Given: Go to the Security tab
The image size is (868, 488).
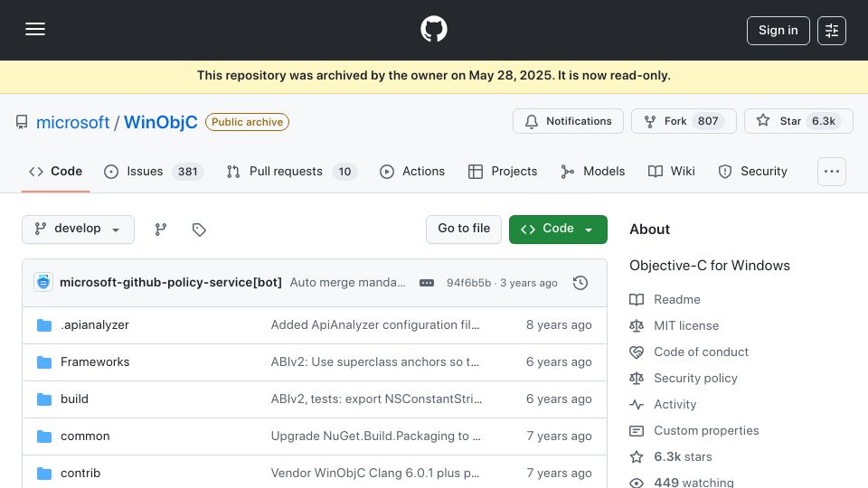Looking at the screenshot, I should click(x=752, y=172).
